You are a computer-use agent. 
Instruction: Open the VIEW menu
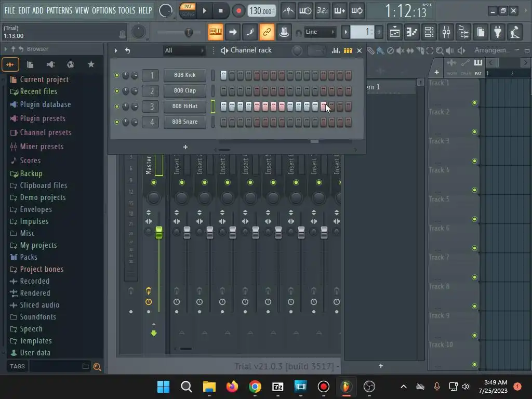click(x=82, y=10)
